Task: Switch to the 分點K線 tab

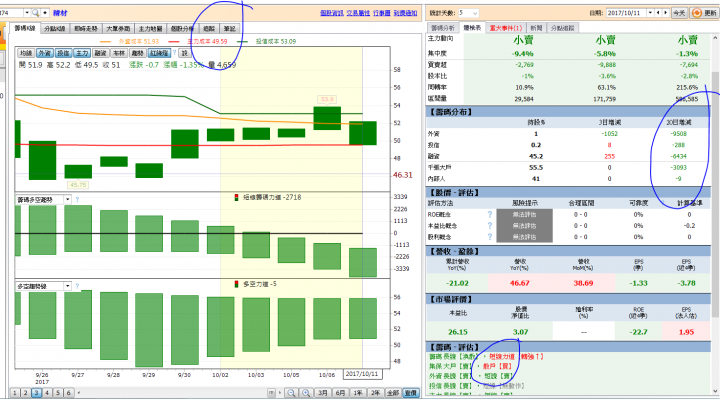Action: coord(55,29)
